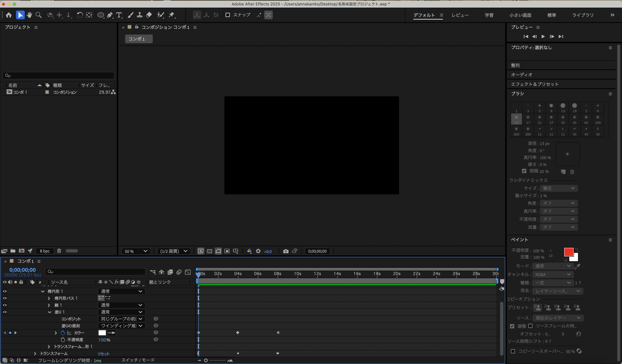Open the paint チャンネル RGBA dropdown
Viewport: 622px width, 364px height.
pyautogui.click(x=553, y=274)
